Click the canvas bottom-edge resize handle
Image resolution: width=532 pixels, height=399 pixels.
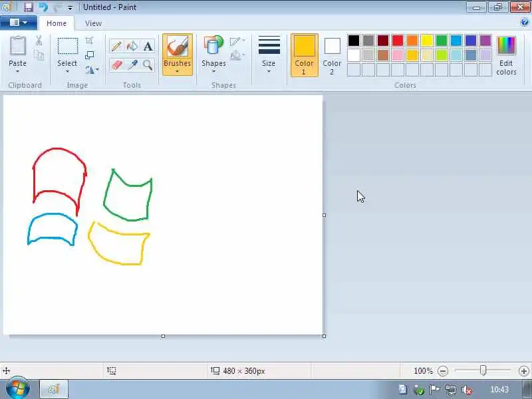coord(163,336)
